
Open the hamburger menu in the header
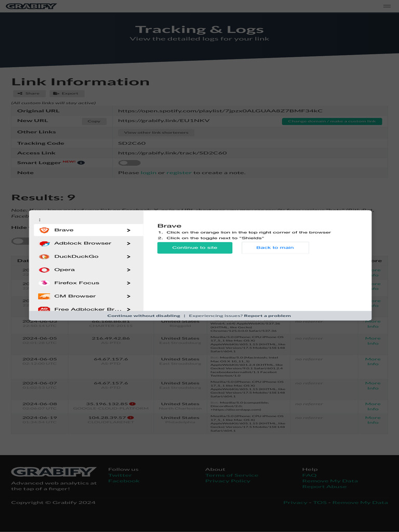pyautogui.click(x=387, y=6)
